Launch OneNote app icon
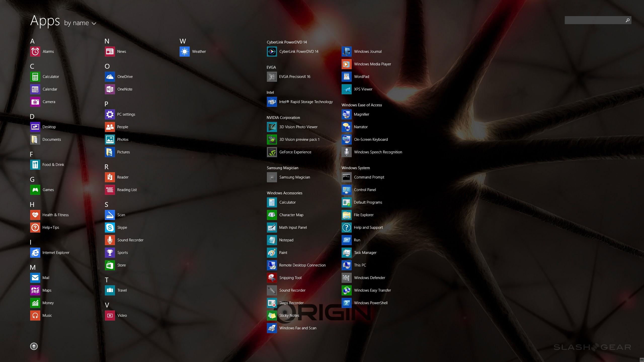Screen dimensions: 644x362 tap(110, 89)
